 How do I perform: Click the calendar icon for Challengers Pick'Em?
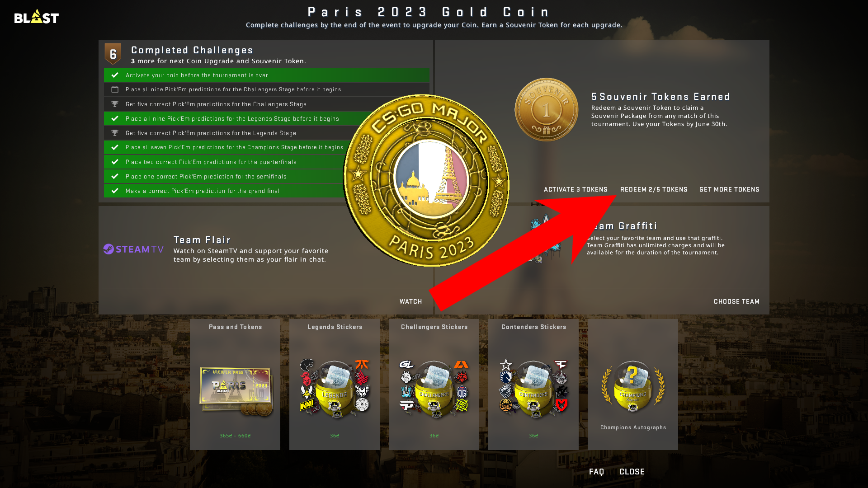pos(115,89)
